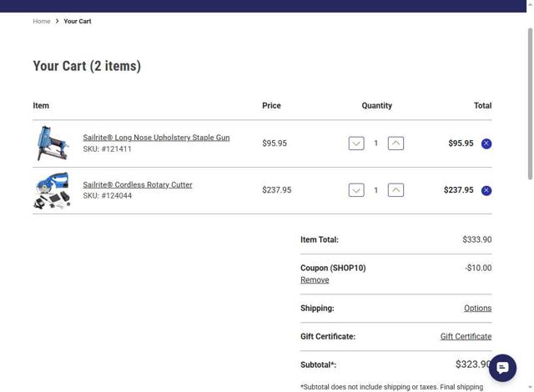
Task: Click the bold $237.95 row total
Action: point(458,190)
